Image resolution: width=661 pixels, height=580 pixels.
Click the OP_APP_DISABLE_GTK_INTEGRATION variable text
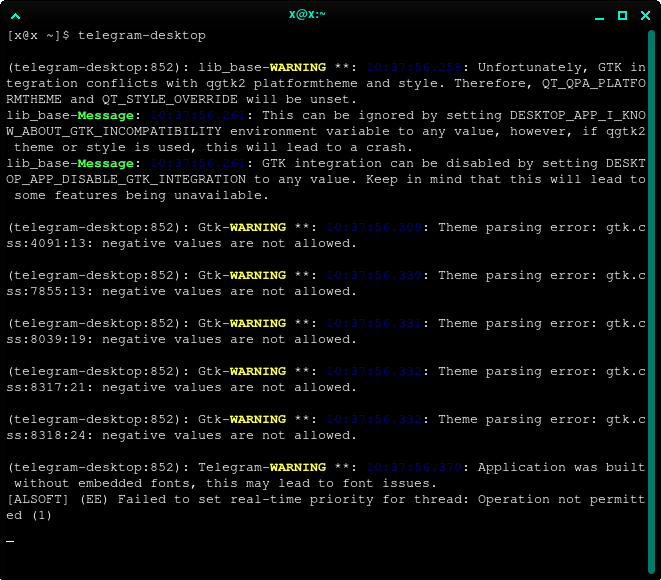[x=126, y=180]
